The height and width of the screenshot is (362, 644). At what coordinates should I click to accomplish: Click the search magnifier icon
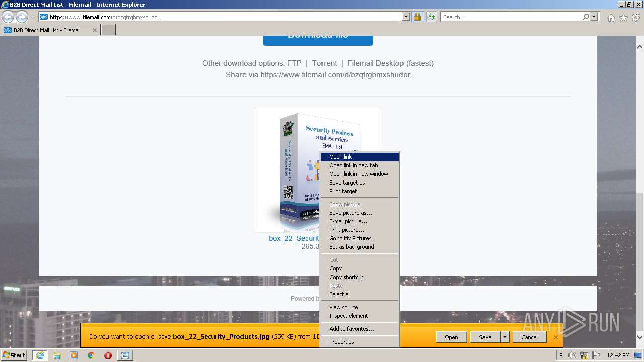(x=586, y=17)
